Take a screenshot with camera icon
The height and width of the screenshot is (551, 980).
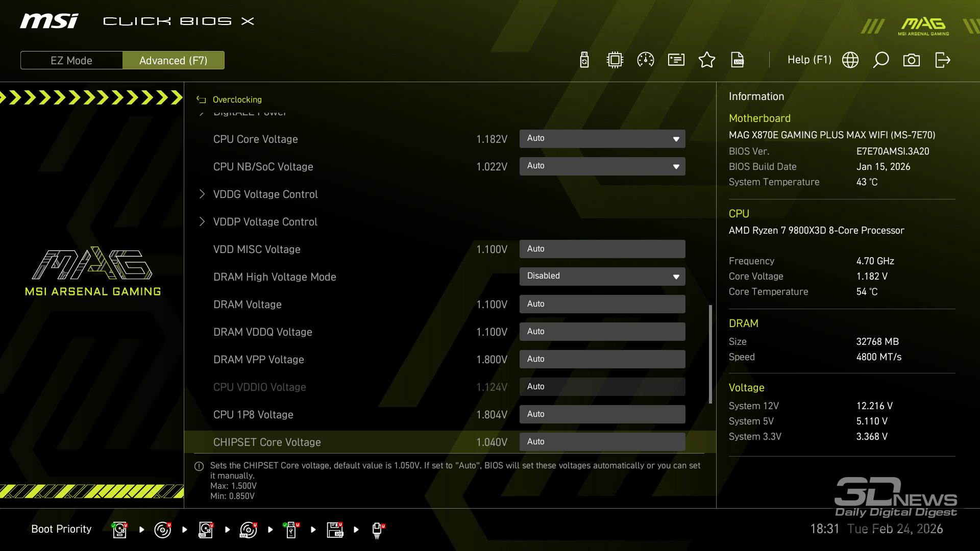[912, 60]
